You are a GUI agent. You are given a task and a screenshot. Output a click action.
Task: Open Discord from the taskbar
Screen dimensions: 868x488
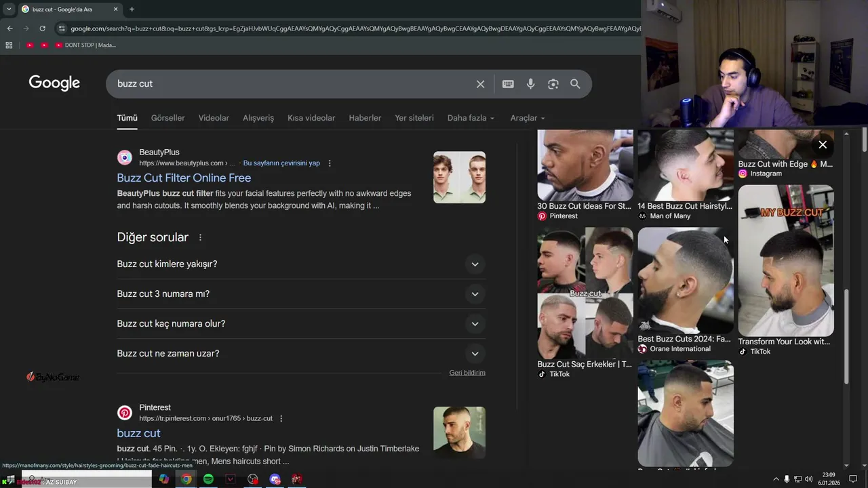click(x=275, y=479)
